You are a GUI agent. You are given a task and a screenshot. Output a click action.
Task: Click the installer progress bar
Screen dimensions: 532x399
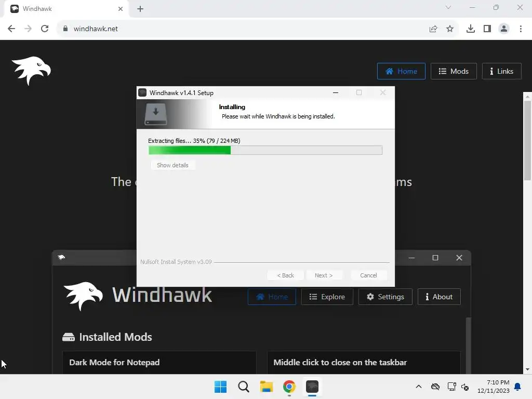point(265,150)
